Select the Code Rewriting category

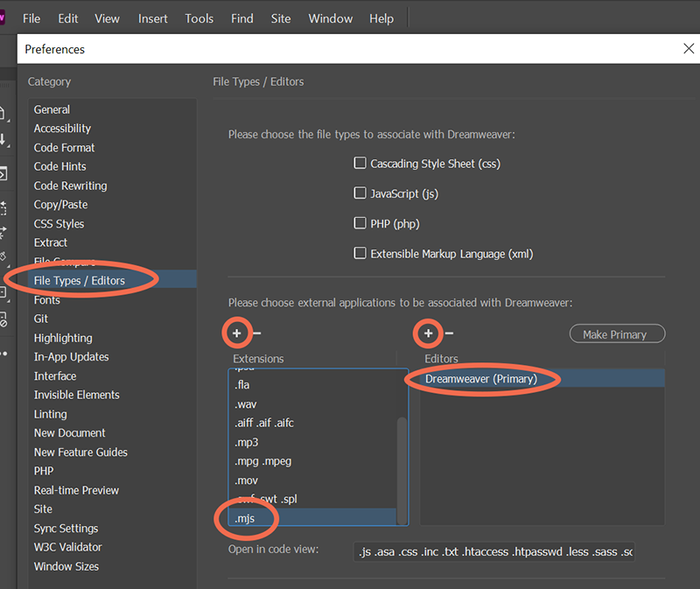click(x=70, y=186)
